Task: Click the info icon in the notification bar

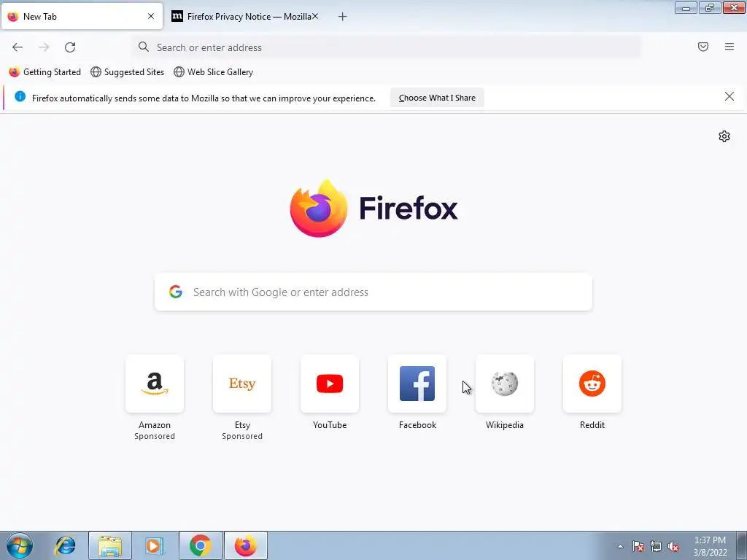Action: (x=20, y=97)
